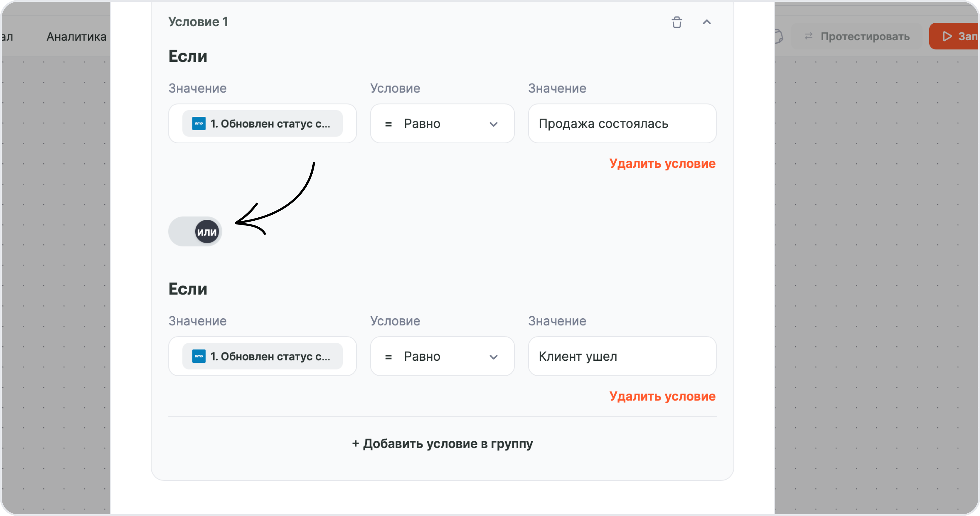
Task: Delete Условие 1 with trash icon
Action: (677, 22)
